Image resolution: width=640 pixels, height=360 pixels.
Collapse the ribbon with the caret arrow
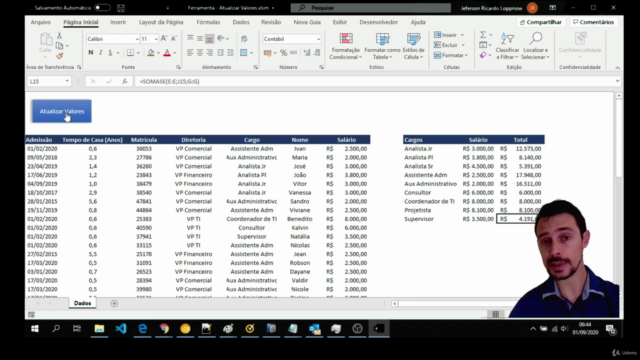(617, 68)
